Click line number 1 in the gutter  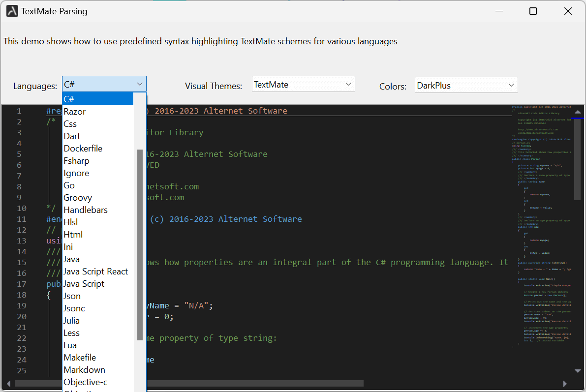tap(19, 111)
